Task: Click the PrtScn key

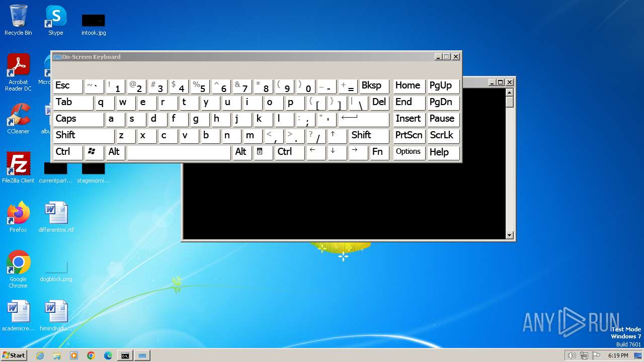Action: (x=409, y=136)
